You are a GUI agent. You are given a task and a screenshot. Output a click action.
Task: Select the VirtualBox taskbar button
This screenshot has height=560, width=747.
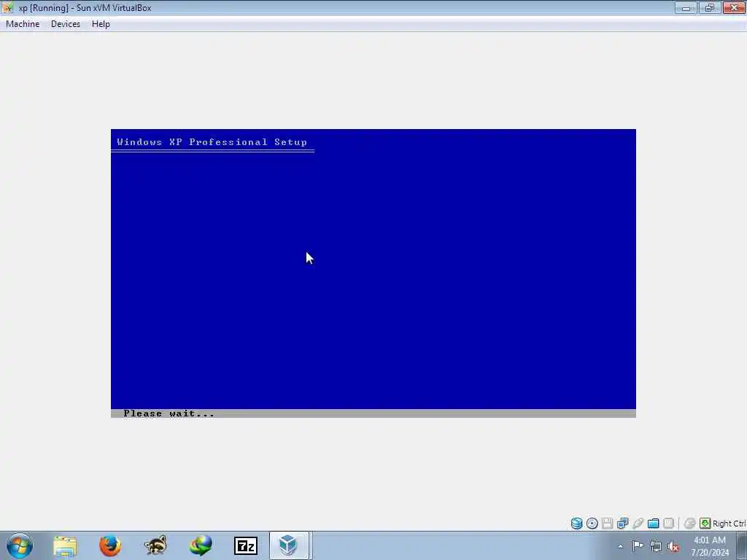pos(290,545)
